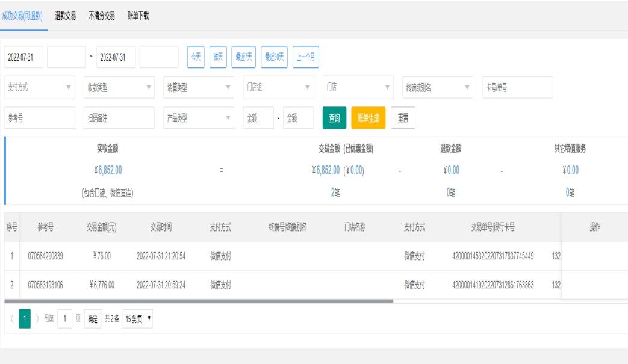Choose the 最近30天 date range

click(274, 57)
